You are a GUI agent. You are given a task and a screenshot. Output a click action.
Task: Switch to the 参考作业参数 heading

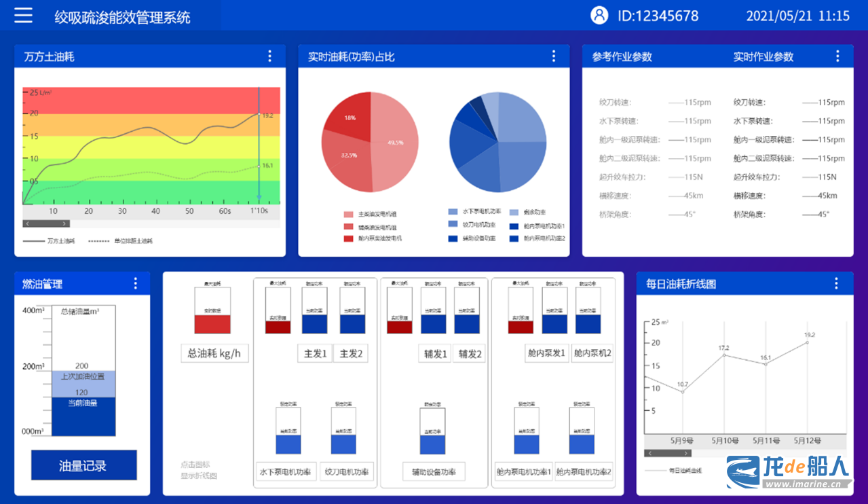[622, 57]
